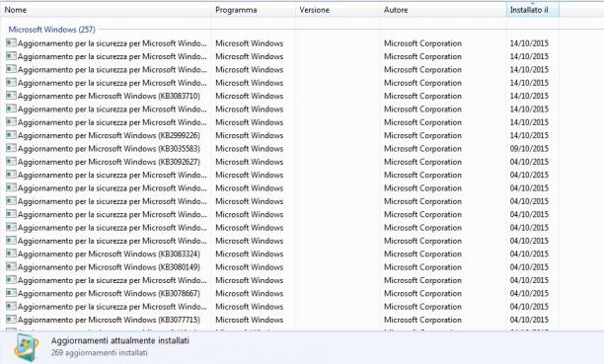Select Aggiornamento per Microsoft Windows (KB3083324)

[109, 254]
